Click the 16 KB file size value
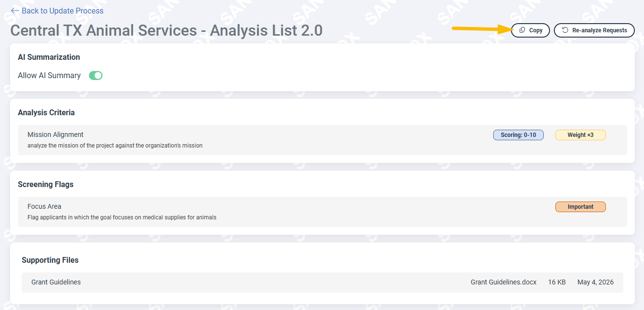The height and width of the screenshot is (310, 644). tap(557, 282)
